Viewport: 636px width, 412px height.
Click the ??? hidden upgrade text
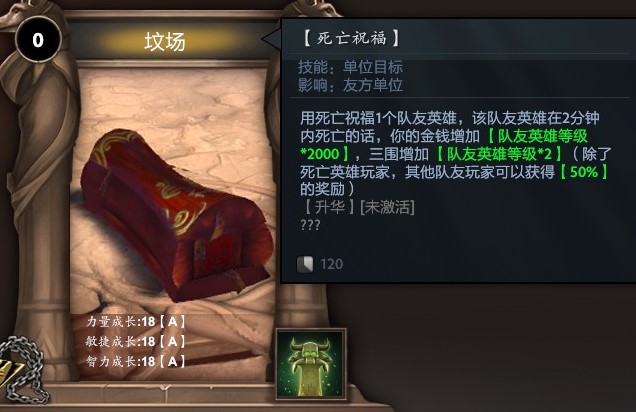tap(310, 225)
